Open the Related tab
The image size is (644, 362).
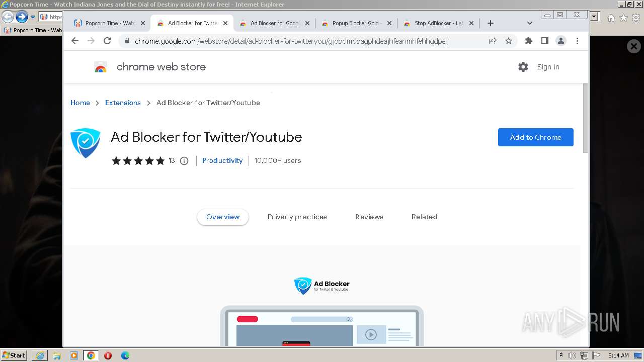coord(425,217)
